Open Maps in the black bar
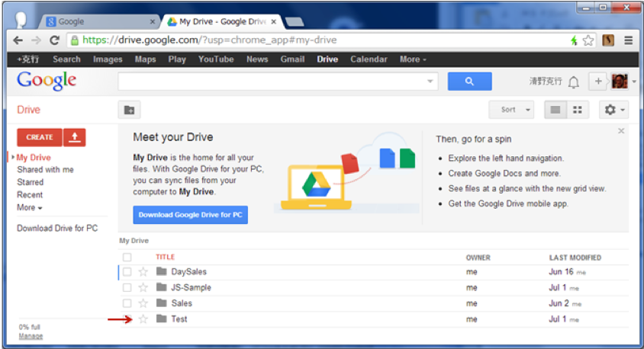644x349 pixels. coord(146,59)
